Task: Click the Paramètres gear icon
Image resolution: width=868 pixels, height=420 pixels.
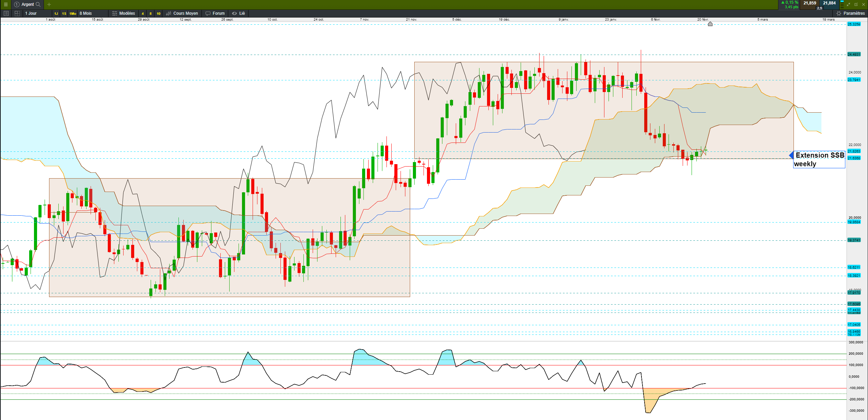Action: (839, 13)
